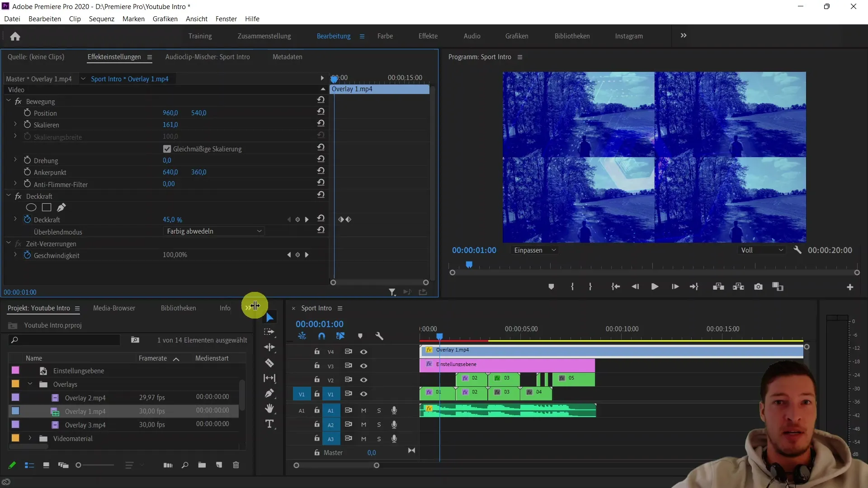
Task: Mute audio track A1
Action: 363,410
